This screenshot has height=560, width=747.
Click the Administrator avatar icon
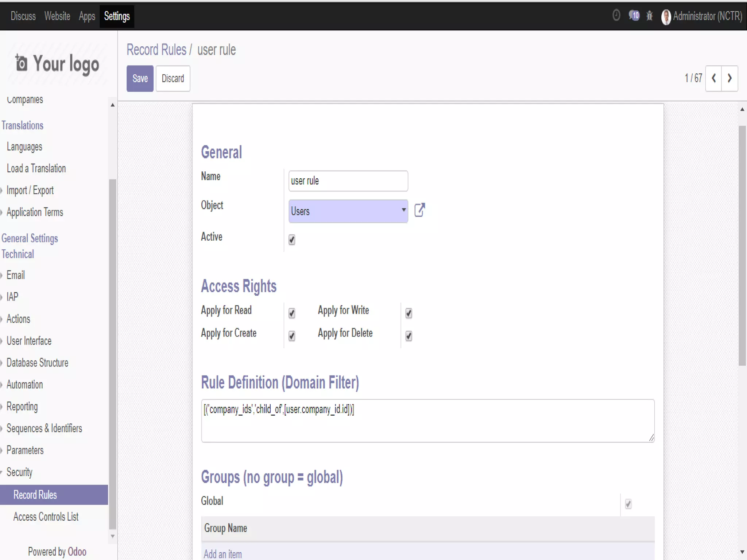[666, 17]
